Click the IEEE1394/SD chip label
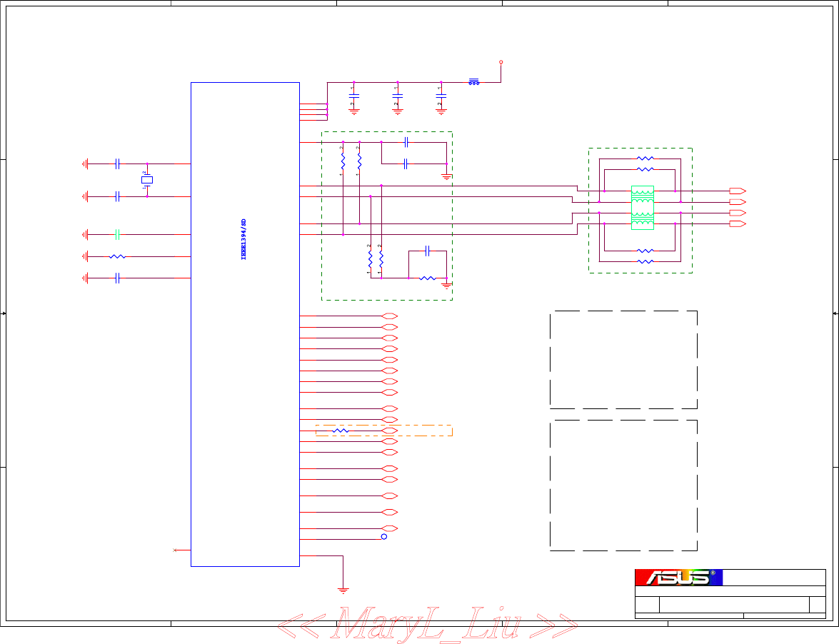Viewport: 839px width, 644px height. [243, 240]
